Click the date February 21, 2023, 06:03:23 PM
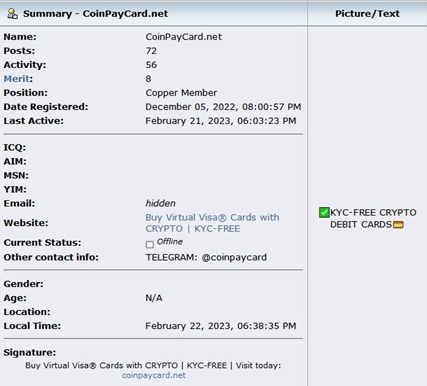427x386 pixels. click(221, 121)
